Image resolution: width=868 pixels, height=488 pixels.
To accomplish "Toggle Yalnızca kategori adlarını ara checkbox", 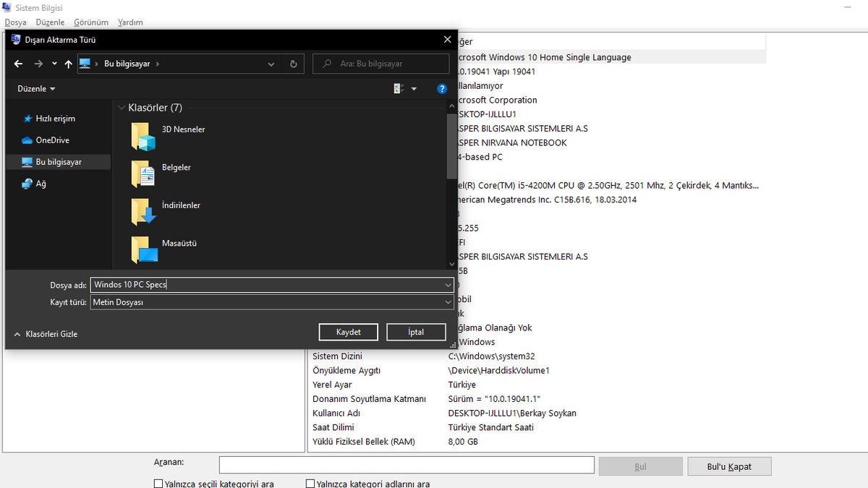I will pyautogui.click(x=310, y=484).
